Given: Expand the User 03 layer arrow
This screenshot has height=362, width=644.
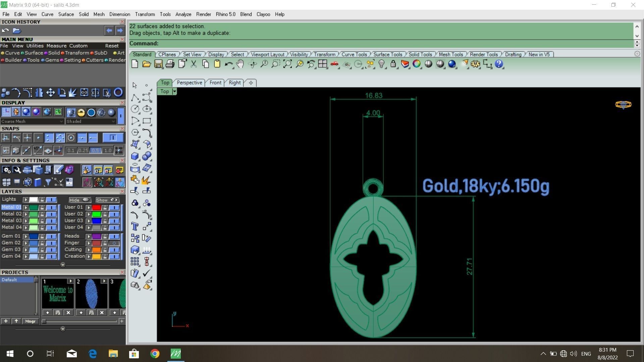Looking at the screenshot, I should click(89, 221).
